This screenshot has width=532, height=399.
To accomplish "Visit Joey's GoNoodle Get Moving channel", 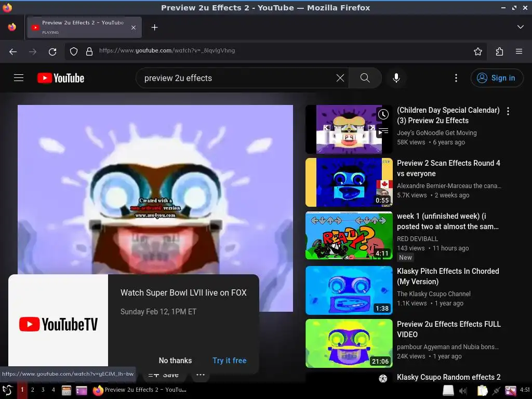I will coord(436,133).
